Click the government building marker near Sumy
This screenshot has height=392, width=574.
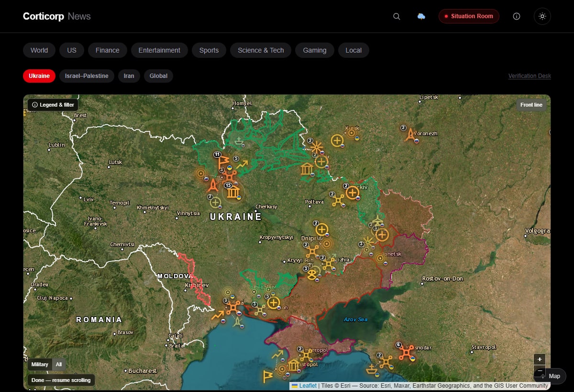click(x=307, y=169)
